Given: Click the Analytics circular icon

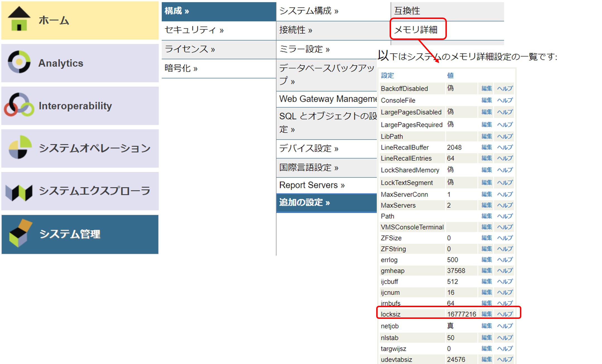Looking at the screenshot, I should pos(19,62).
